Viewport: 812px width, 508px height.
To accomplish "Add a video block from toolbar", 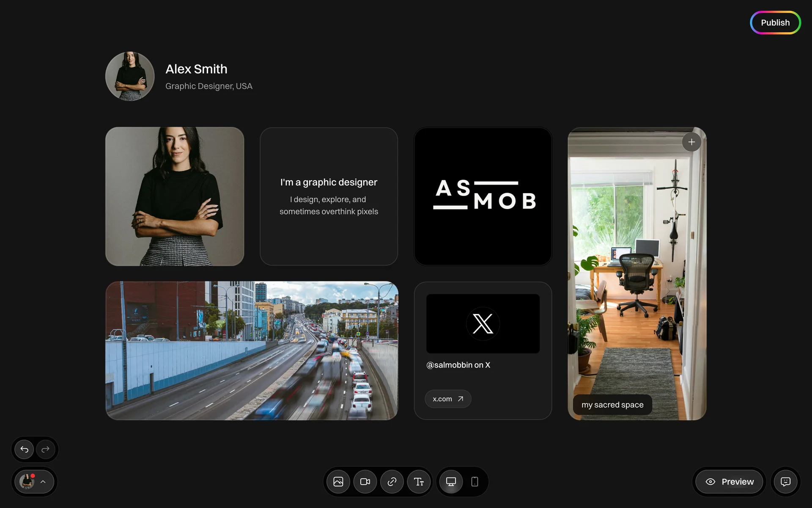I will [365, 482].
